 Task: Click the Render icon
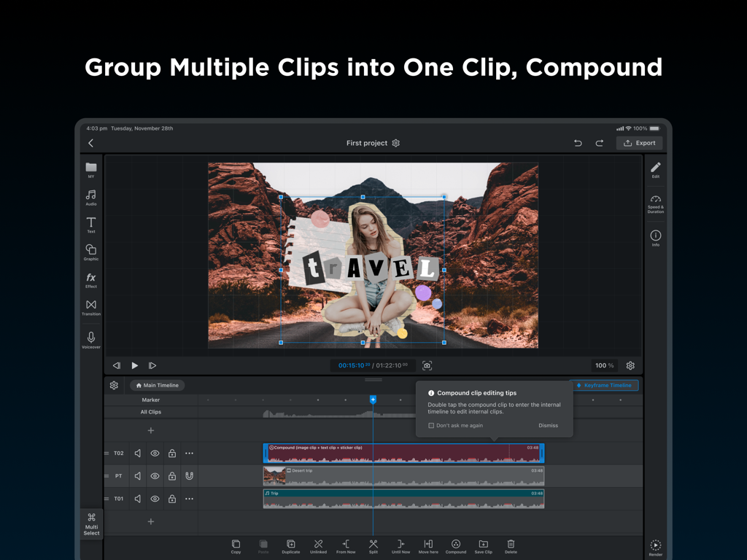point(655,545)
